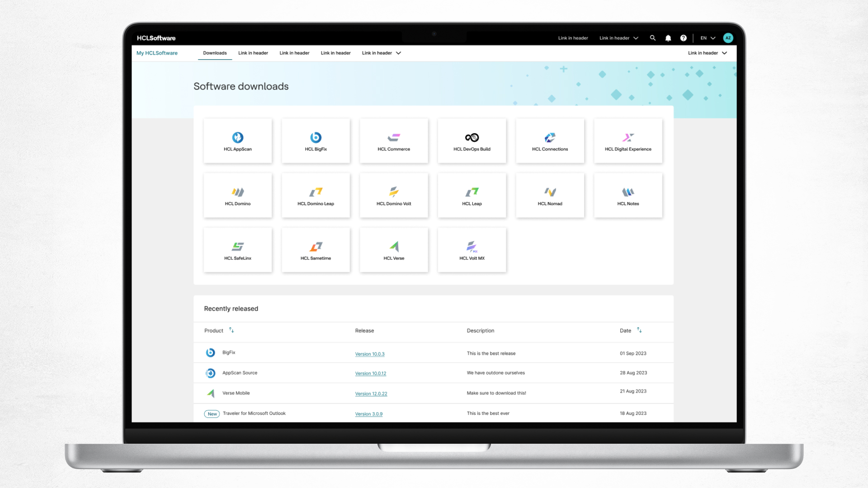Open the HCL Volt MX product card

click(x=472, y=250)
